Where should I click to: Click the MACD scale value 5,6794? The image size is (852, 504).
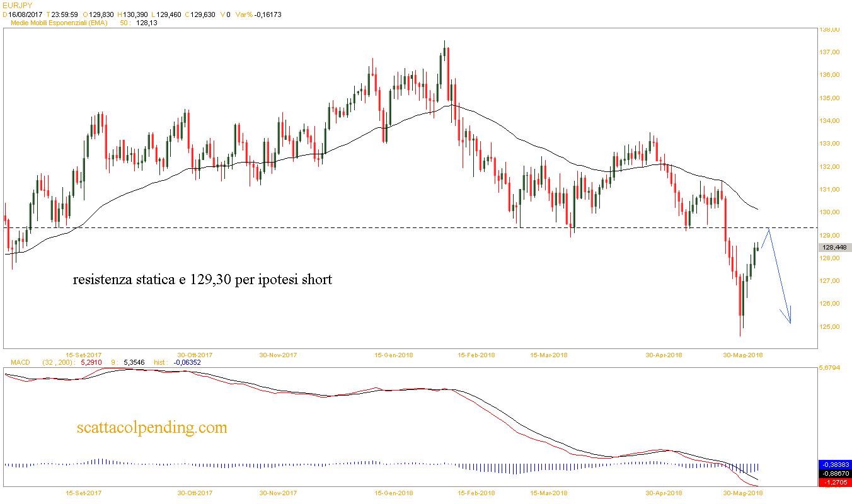(829, 368)
